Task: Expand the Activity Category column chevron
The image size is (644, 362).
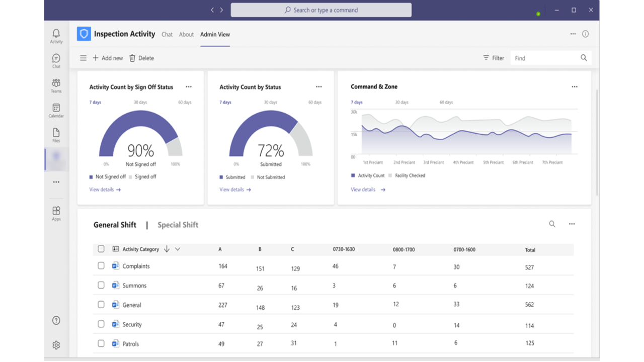Action: tap(178, 249)
